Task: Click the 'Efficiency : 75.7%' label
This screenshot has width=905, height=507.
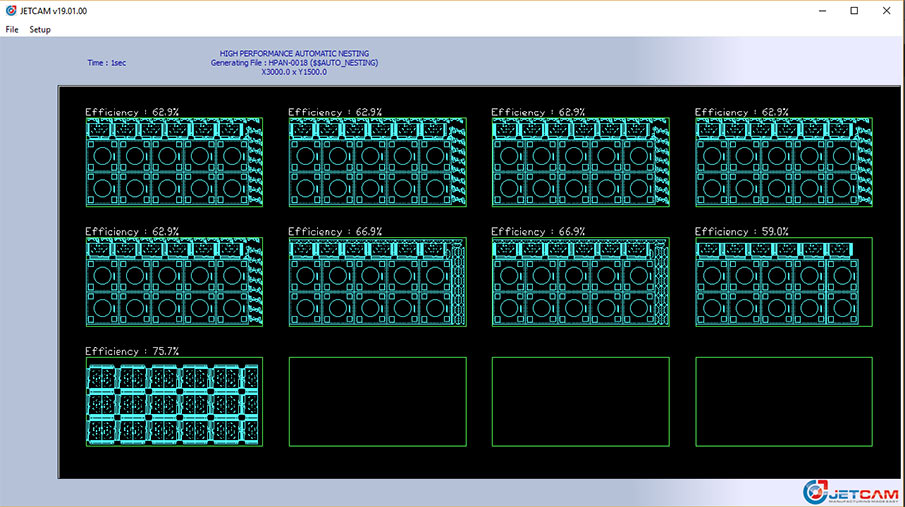Action: click(x=132, y=351)
